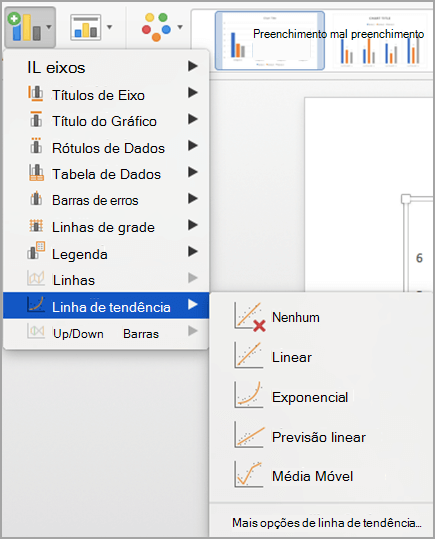Open the Legenda submenu

(x=106, y=254)
